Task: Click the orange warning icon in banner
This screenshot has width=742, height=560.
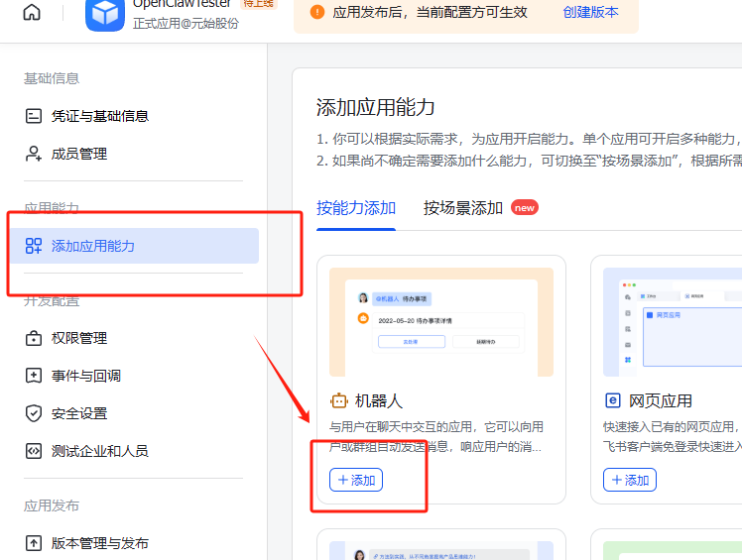Action: coord(317,12)
